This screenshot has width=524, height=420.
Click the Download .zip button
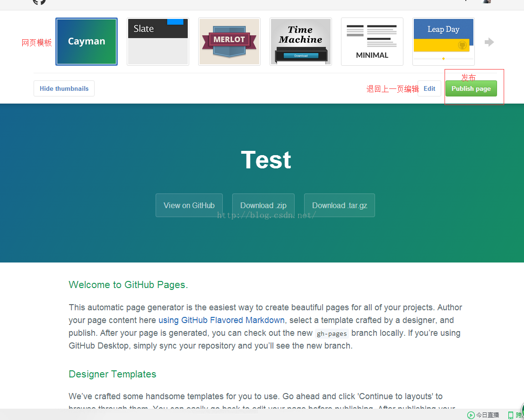click(263, 205)
